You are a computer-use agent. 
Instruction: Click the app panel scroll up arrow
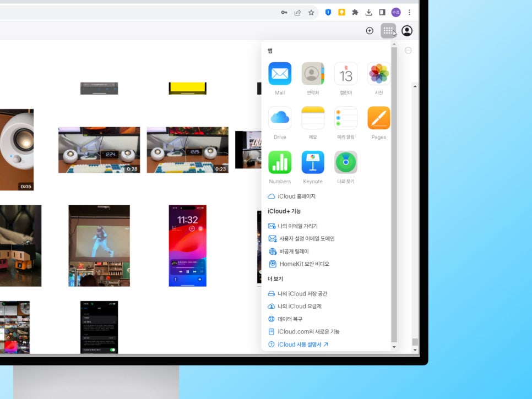coord(394,45)
